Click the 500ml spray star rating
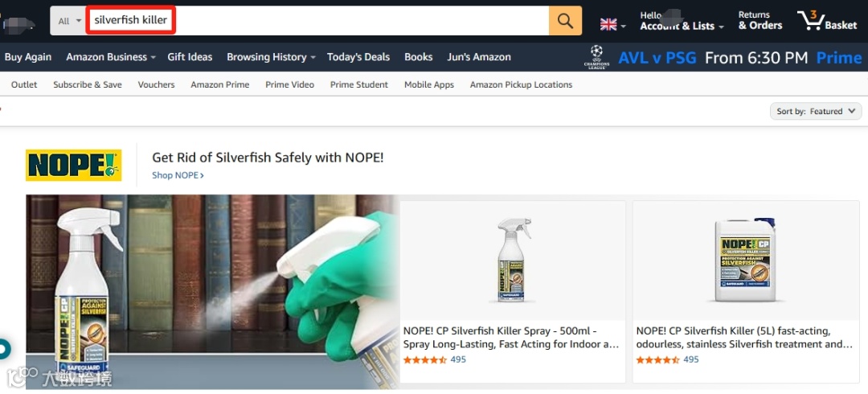The image size is (868, 394). pos(424,359)
